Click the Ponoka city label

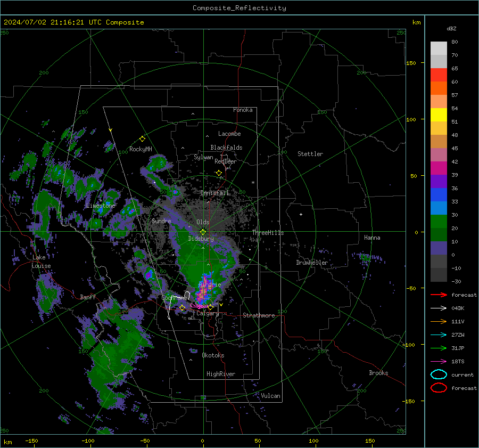pyautogui.click(x=243, y=110)
